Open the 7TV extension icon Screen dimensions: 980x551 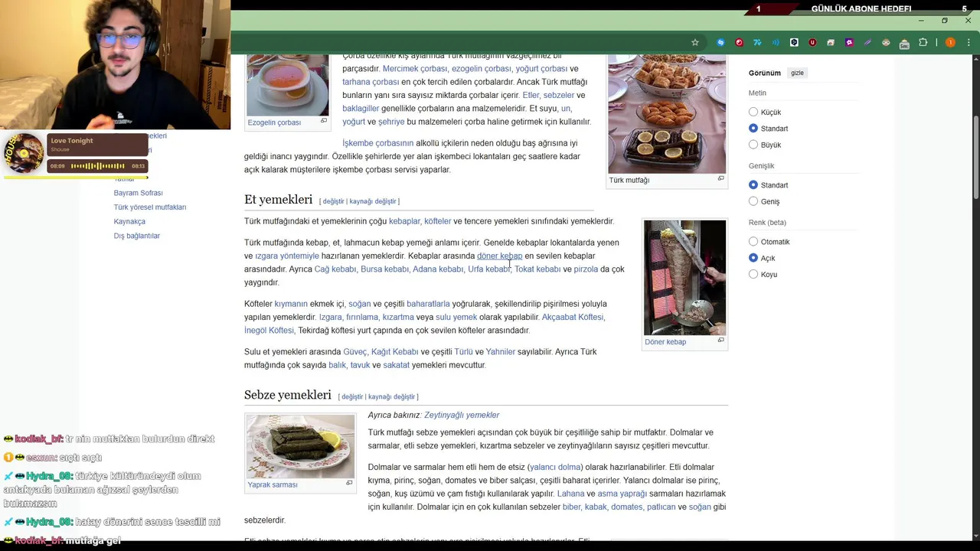click(x=757, y=43)
